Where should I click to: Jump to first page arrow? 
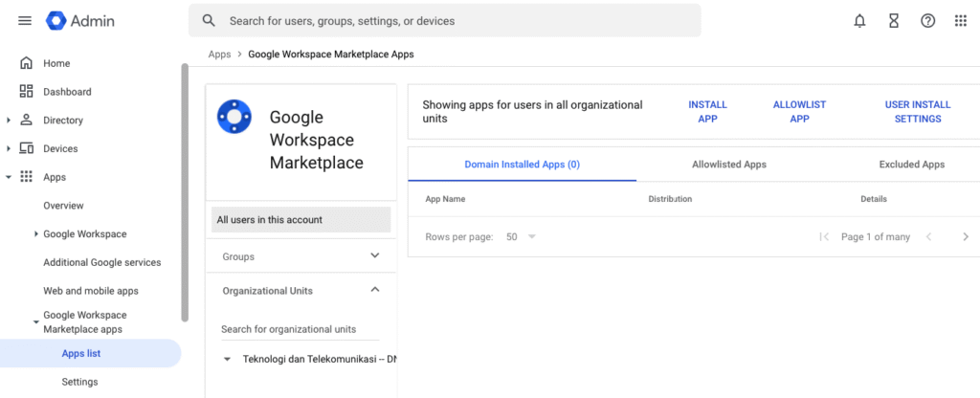coord(824,237)
